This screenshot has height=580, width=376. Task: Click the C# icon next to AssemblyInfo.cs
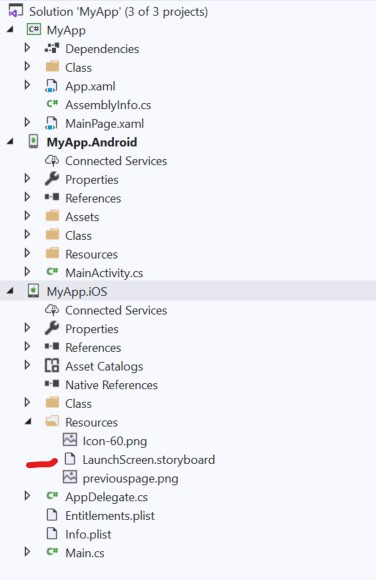pos(52,104)
